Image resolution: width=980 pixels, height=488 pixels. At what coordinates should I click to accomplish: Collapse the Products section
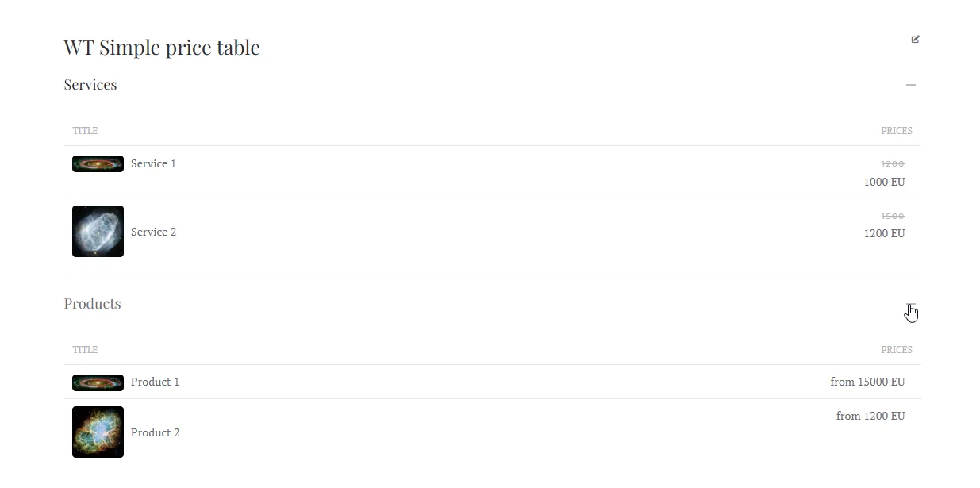910,305
